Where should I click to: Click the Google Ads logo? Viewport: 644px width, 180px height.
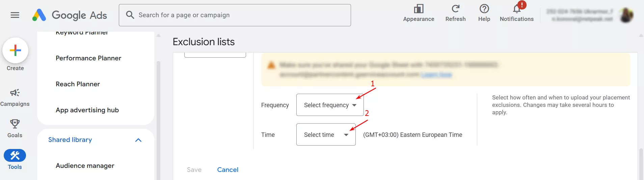click(70, 15)
